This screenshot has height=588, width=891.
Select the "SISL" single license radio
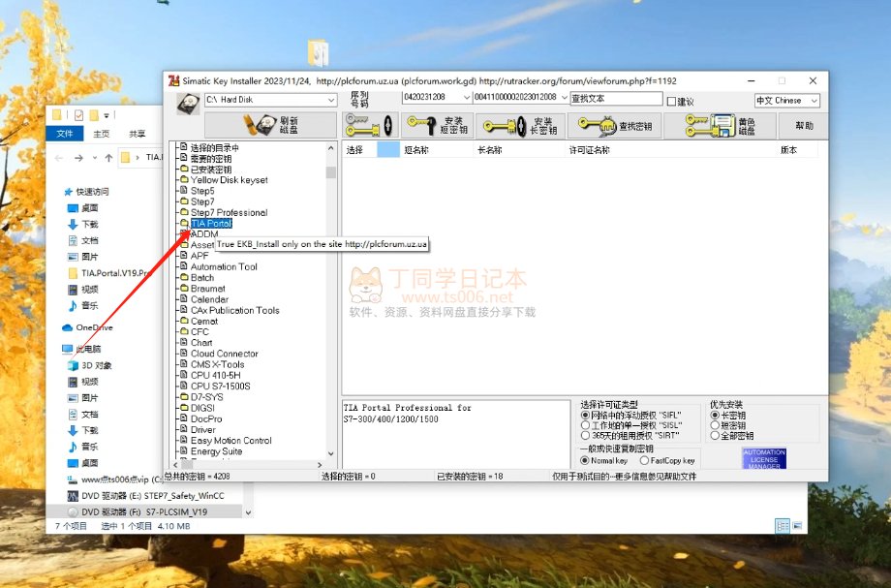tap(585, 425)
